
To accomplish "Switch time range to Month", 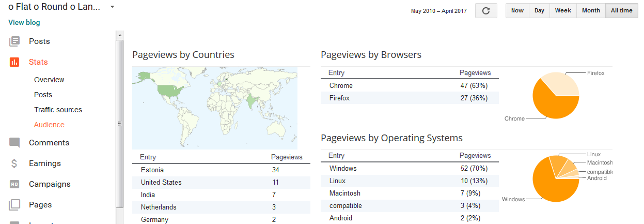I will pyautogui.click(x=591, y=11).
